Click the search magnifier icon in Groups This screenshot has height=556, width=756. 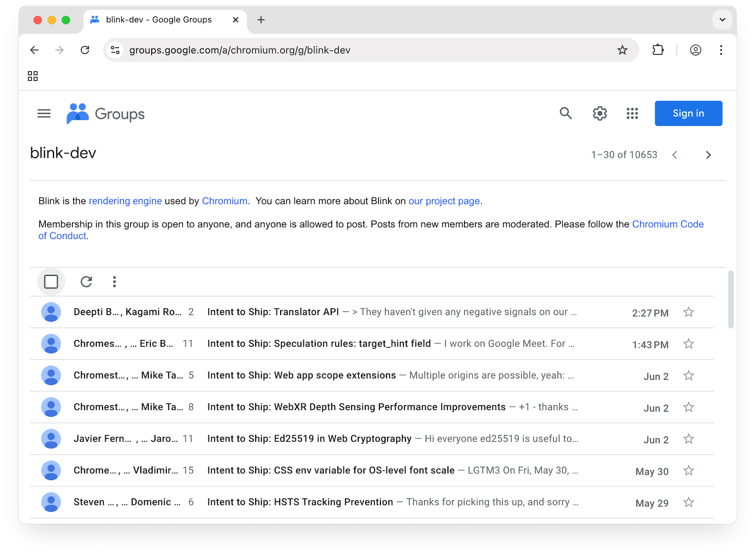pos(566,113)
